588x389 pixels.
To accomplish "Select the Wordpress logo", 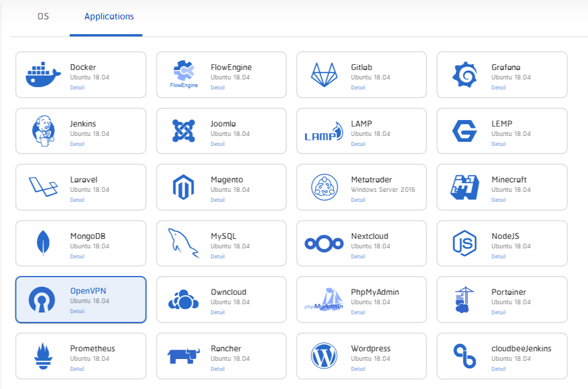I will click(x=322, y=355).
